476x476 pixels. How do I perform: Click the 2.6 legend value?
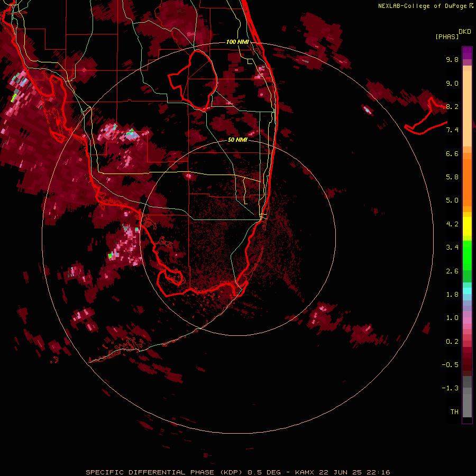tap(452, 271)
